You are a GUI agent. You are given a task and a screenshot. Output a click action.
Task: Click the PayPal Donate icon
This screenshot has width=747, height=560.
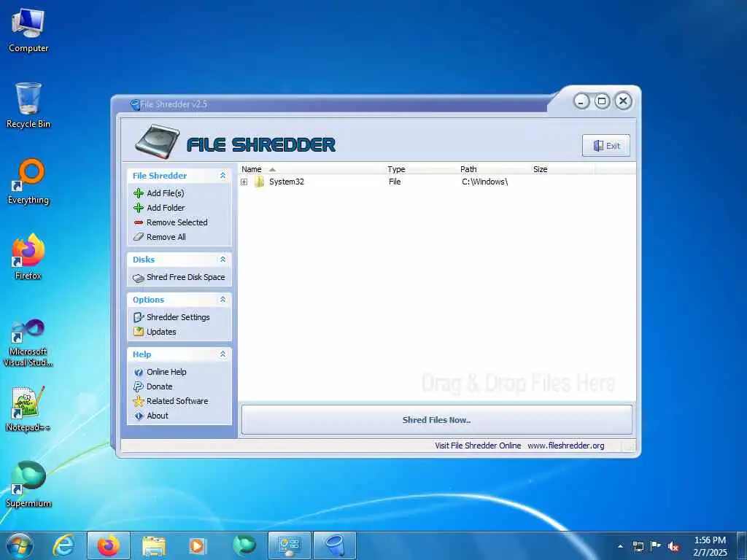click(x=139, y=386)
